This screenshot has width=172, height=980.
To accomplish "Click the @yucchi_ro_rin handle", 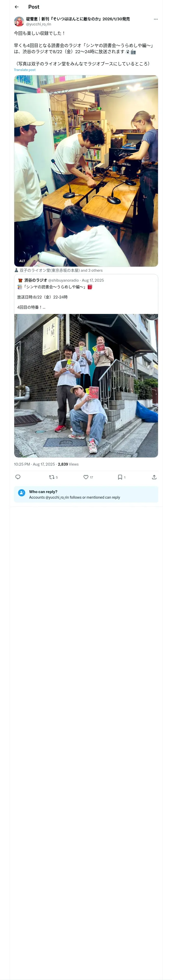I will click(38, 24).
